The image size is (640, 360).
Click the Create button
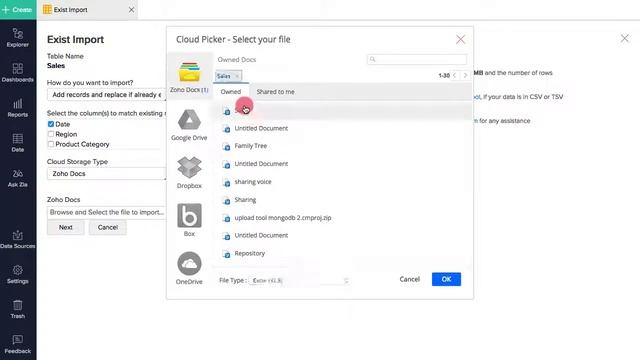pyautogui.click(x=18, y=9)
